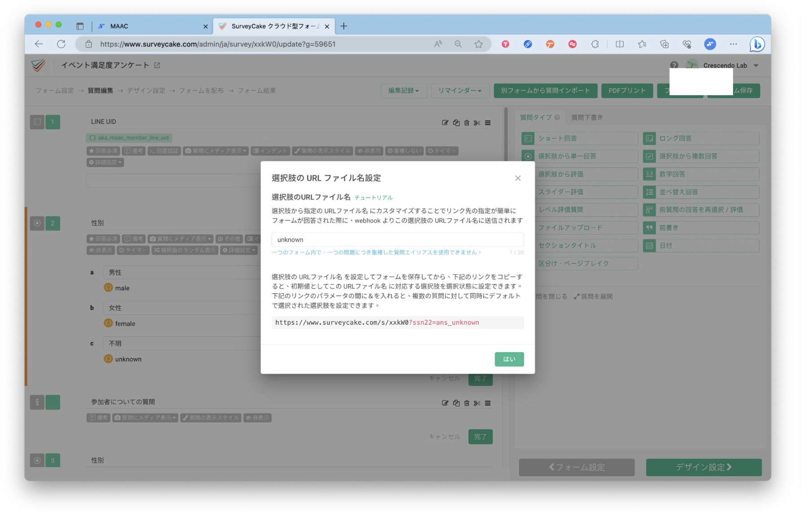This screenshot has height=512, width=812.
Task: Toggle 質問の表示スタイル on the LINE UID question
Action: click(x=322, y=151)
